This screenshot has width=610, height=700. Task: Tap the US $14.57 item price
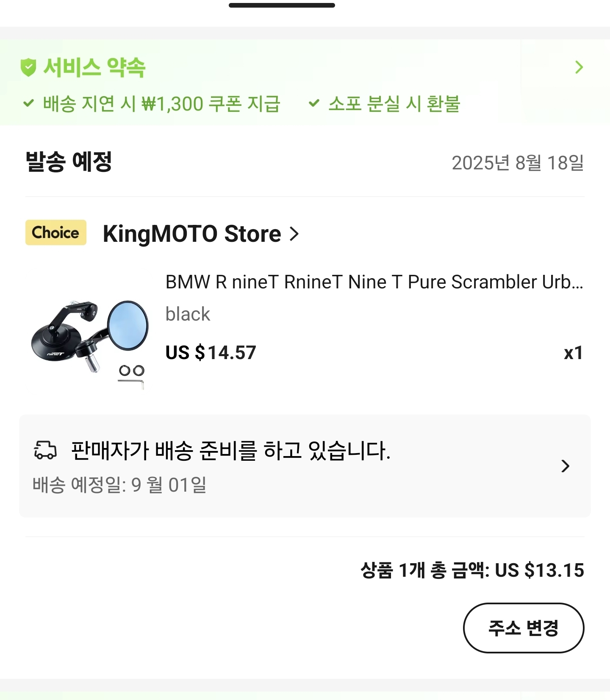click(x=211, y=353)
